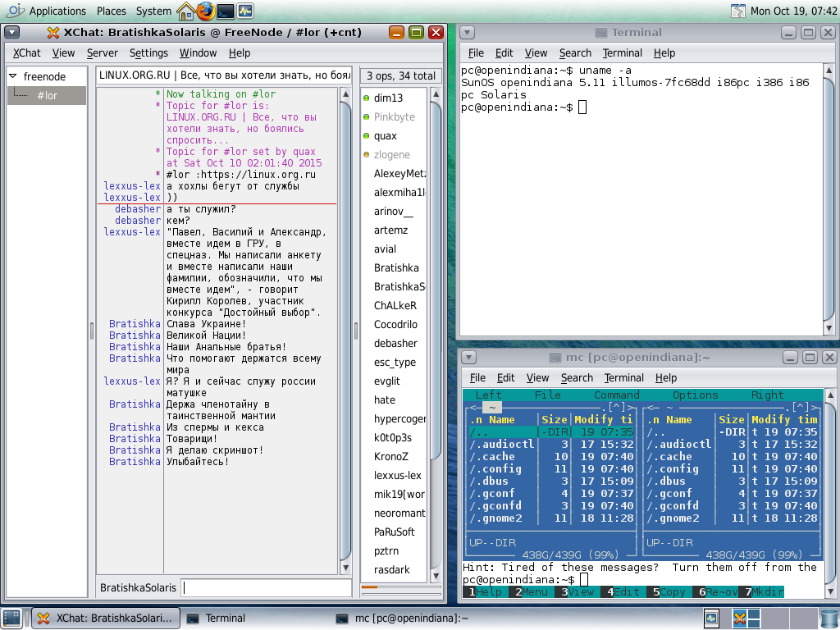Screen dimensions: 840x630
Task: Open Terminal window menu button in title bar
Action: click(467, 33)
